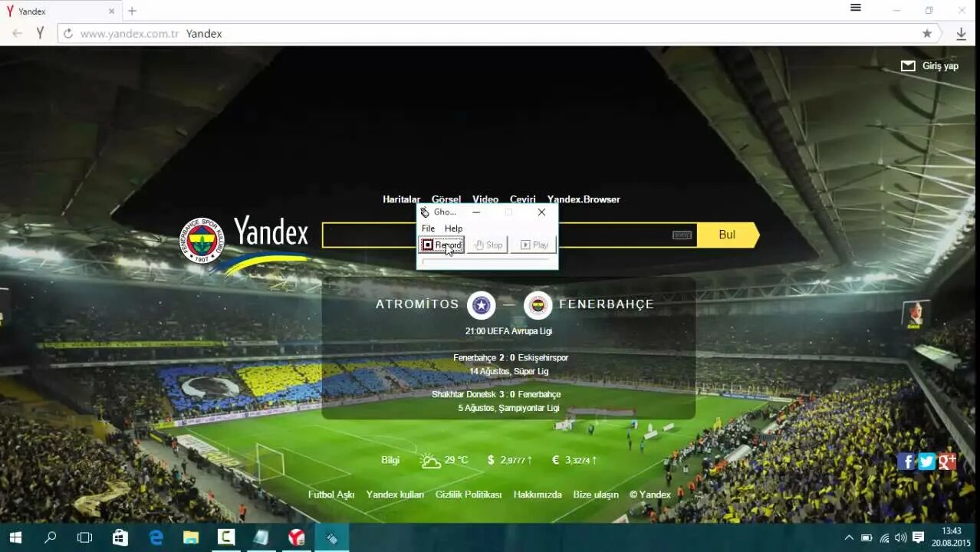Open the File menu in GhostMouse
The image size is (980, 552).
coord(428,228)
